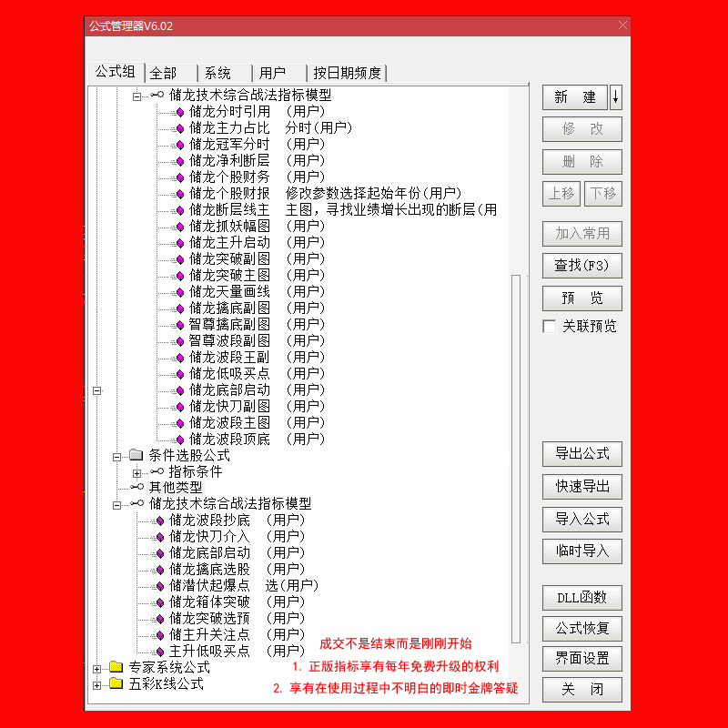Switch to the 全部 tab
The height and width of the screenshot is (728, 728).
pos(170,73)
